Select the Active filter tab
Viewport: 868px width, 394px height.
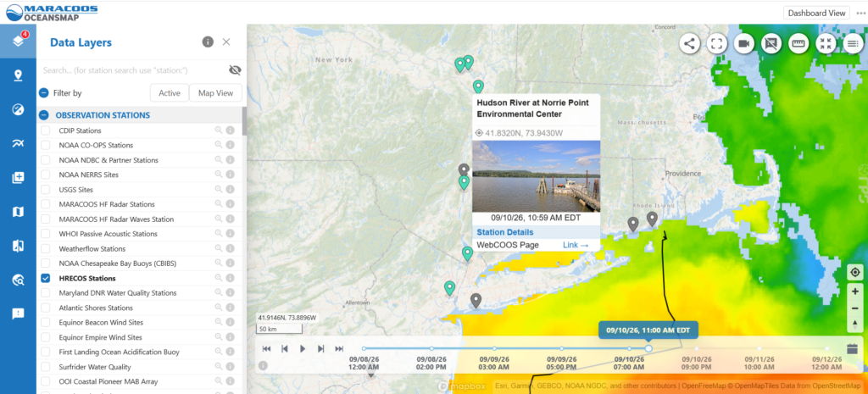pos(170,93)
